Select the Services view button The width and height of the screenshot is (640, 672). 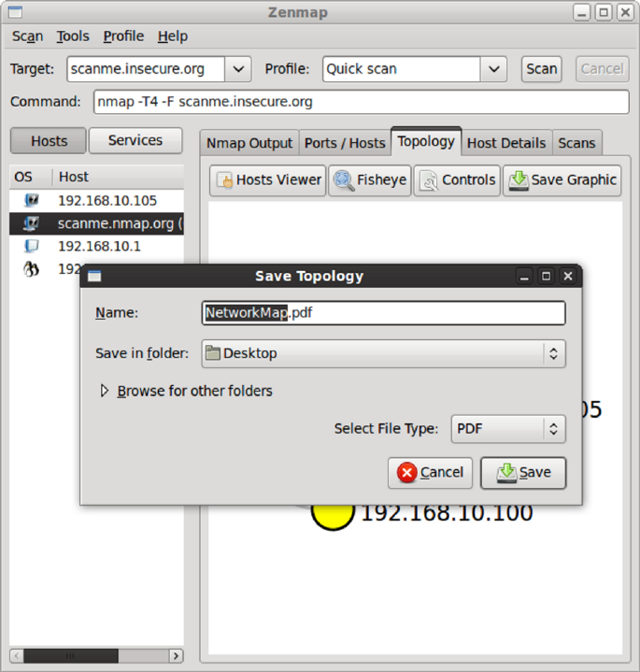click(135, 140)
